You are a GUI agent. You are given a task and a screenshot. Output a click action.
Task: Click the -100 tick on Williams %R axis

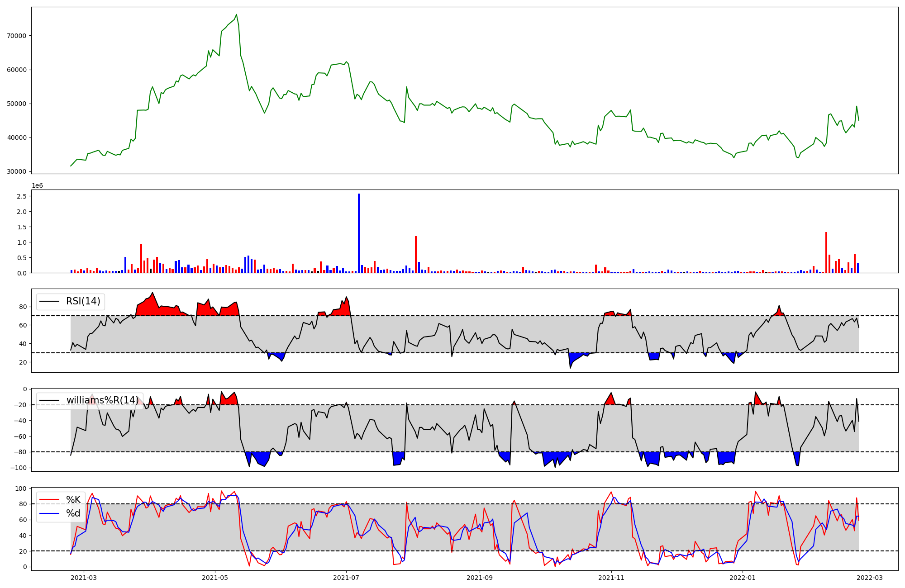click(x=19, y=468)
